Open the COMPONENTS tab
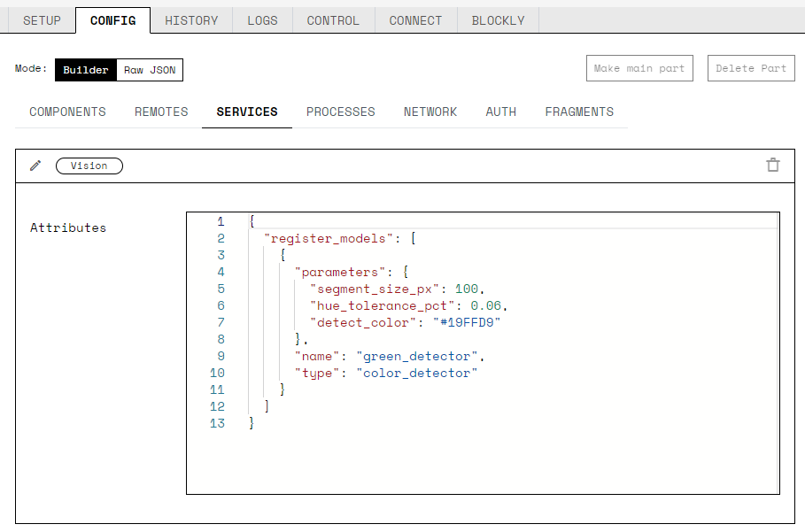Viewport: 805px width, 532px height. coord(67,112)
